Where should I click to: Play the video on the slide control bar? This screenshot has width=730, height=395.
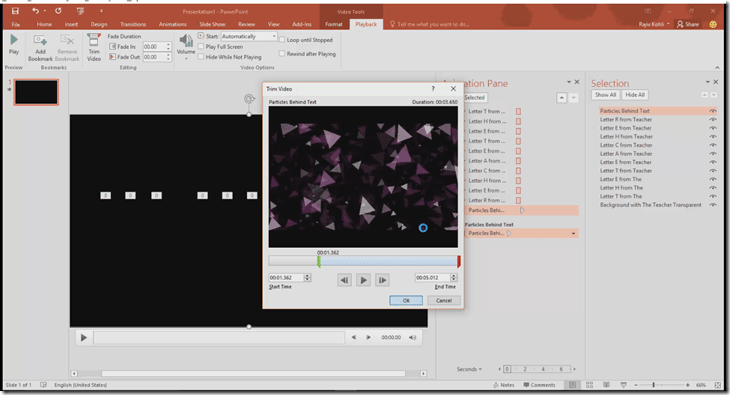pyautogui.click(x=83, y=337)
